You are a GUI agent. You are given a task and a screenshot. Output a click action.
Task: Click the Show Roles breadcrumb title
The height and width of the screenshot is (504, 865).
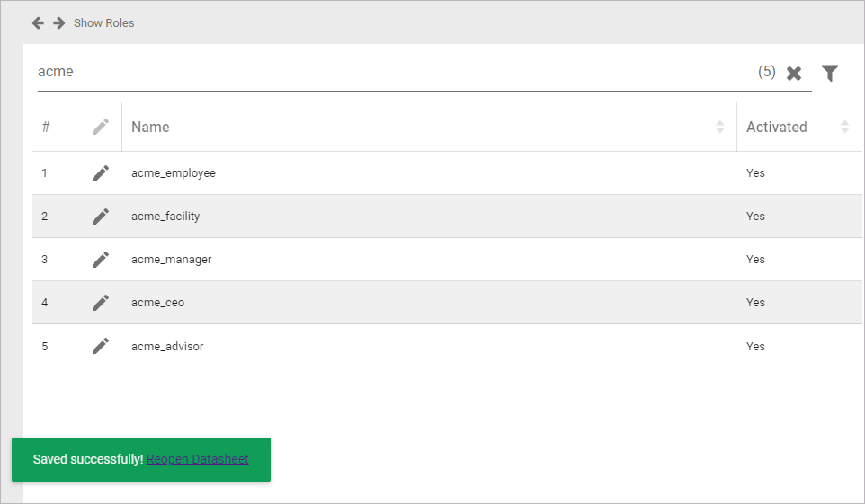tap(104, 22)
